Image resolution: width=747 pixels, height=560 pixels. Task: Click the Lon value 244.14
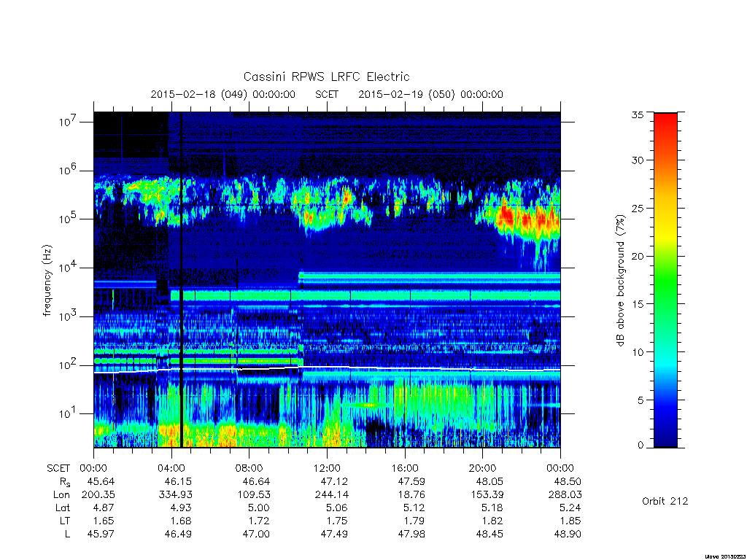pos(332,495)
